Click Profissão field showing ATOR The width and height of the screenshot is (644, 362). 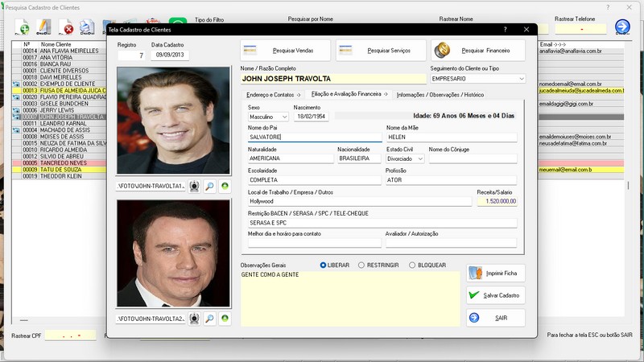tap(451, 180)
